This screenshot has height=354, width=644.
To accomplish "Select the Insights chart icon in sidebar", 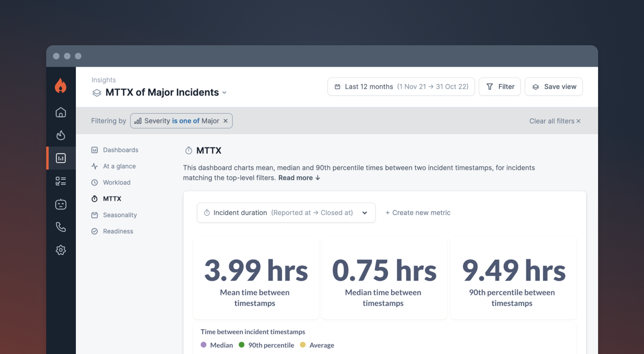I will coord(61,158).
